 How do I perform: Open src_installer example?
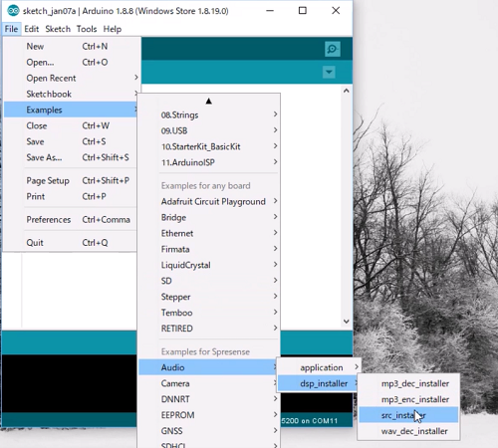408,415
